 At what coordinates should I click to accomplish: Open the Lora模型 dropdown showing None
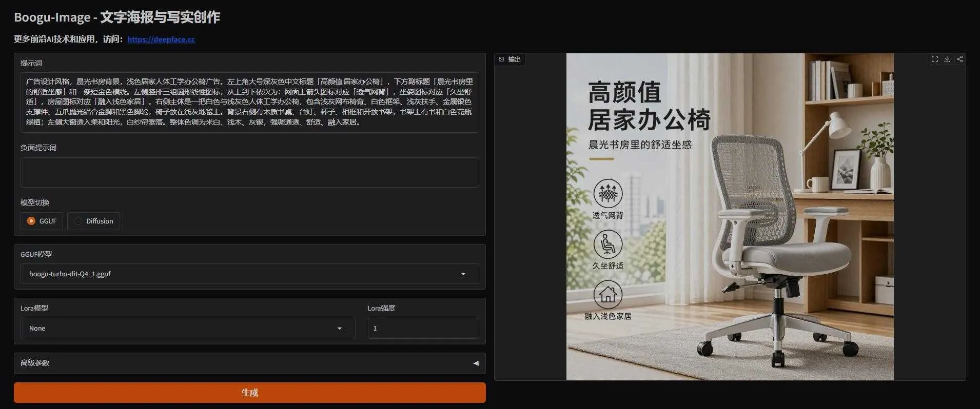point(188,328)
